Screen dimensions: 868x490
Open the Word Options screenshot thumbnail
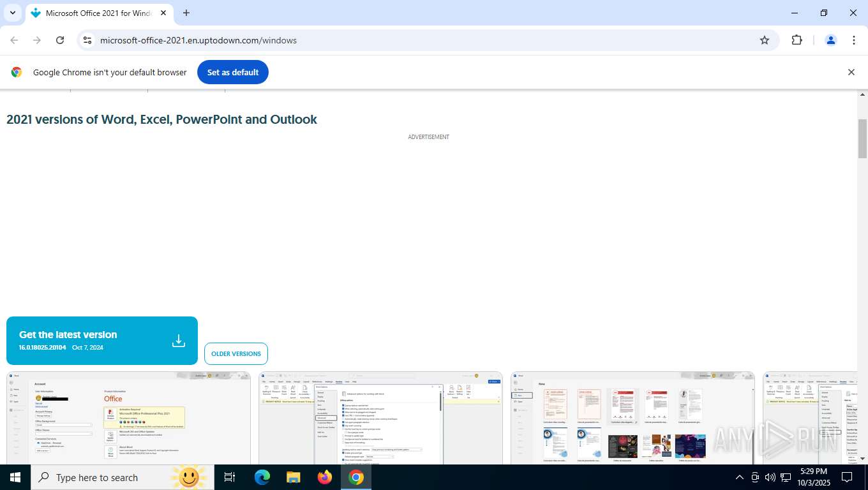[380, 418]
